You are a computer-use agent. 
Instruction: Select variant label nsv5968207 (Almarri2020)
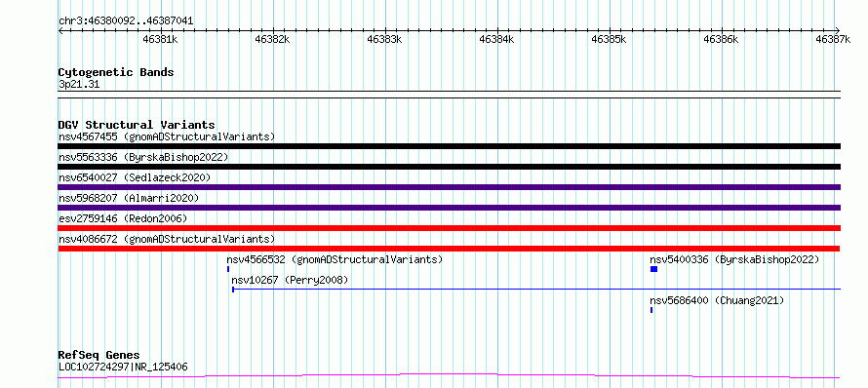point(129,198)
